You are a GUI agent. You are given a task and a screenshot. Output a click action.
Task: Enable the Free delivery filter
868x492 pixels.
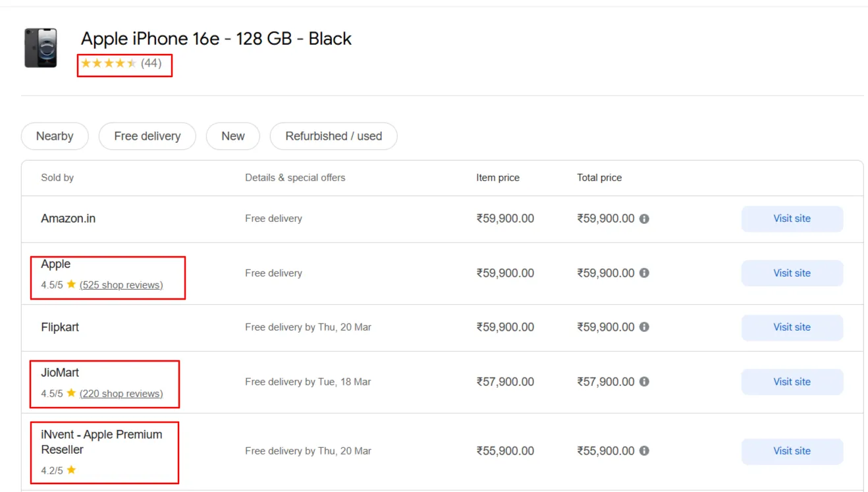[x=147, y=136]
